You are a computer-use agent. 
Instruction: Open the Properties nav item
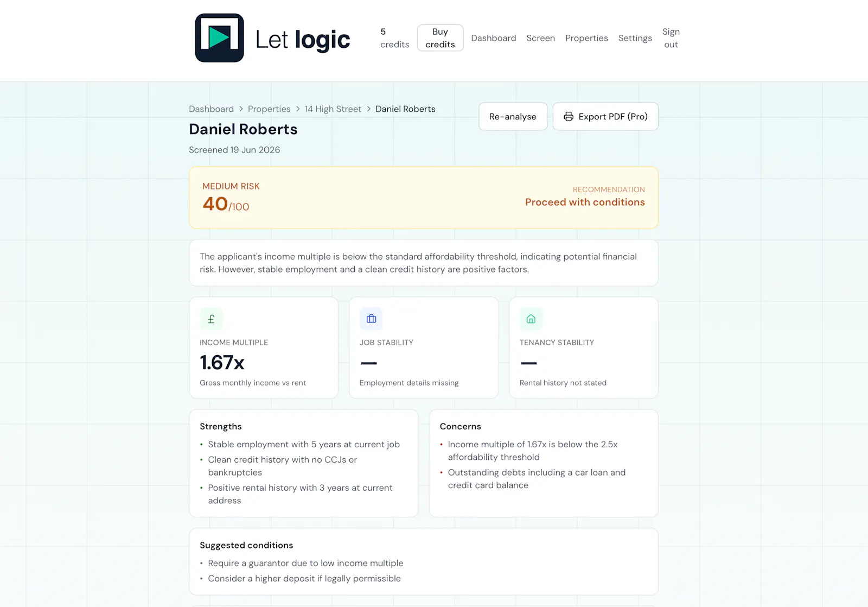[586, 38]
